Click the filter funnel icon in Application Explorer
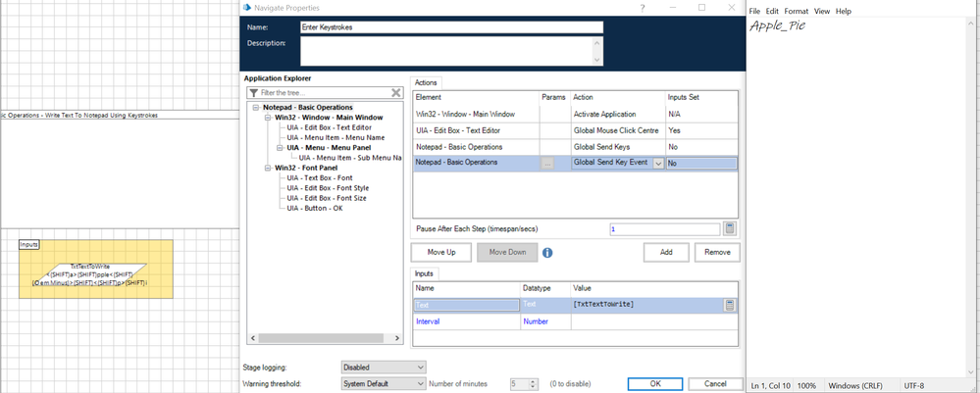The height and width of the screenshot is (393, 980). (x=253, y=93)
